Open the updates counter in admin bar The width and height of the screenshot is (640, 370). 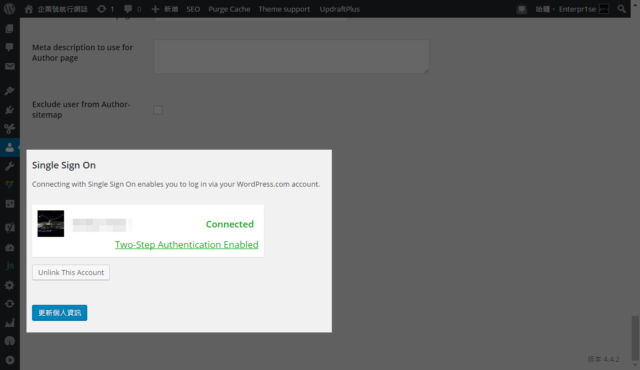point(106,9)
